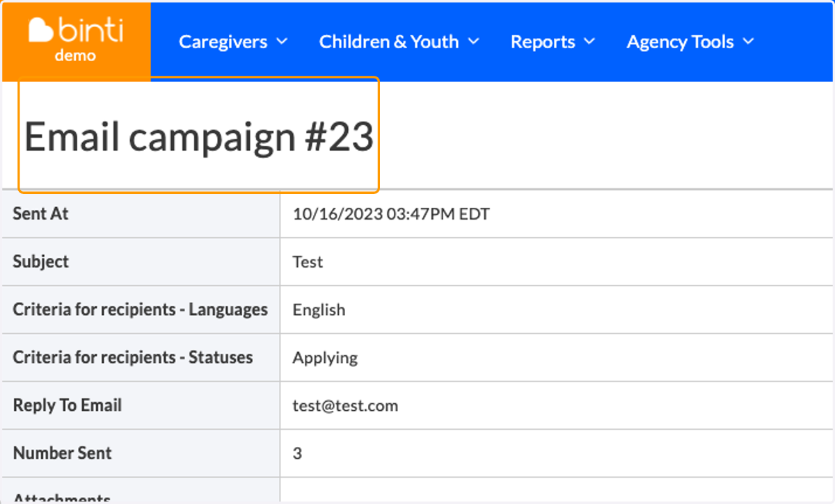
Task: Click the Number Sent label
Action: [63, 453]
